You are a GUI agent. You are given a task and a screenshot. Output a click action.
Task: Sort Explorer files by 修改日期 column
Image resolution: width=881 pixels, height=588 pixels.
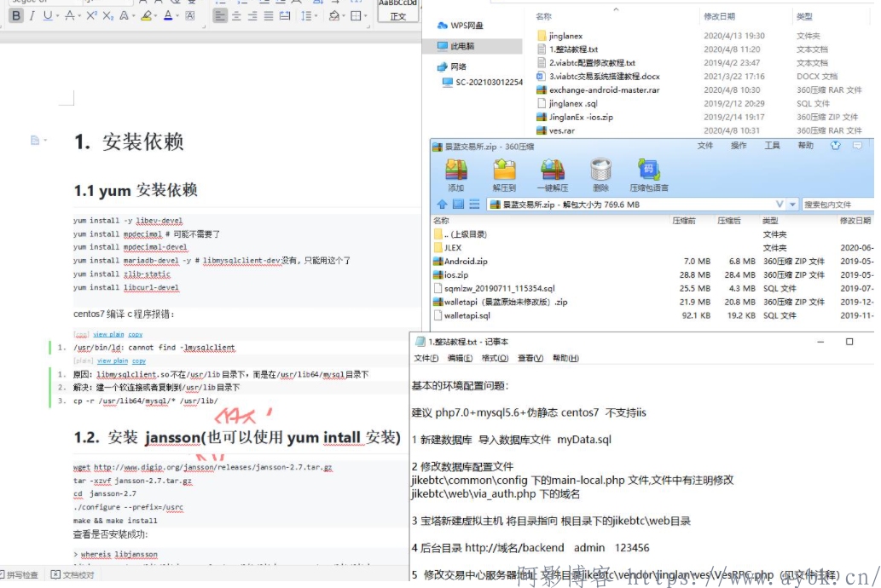(719, 16)
